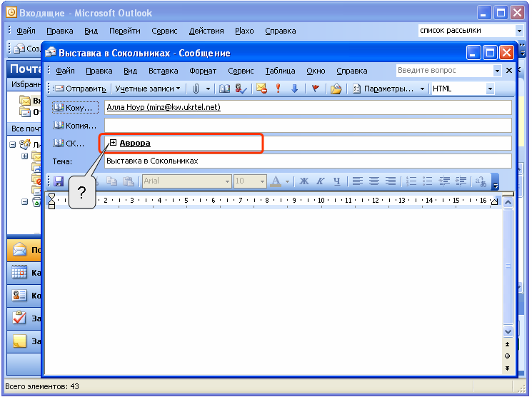Open the список рассылки help dropdown arrow

pos(519,31)
